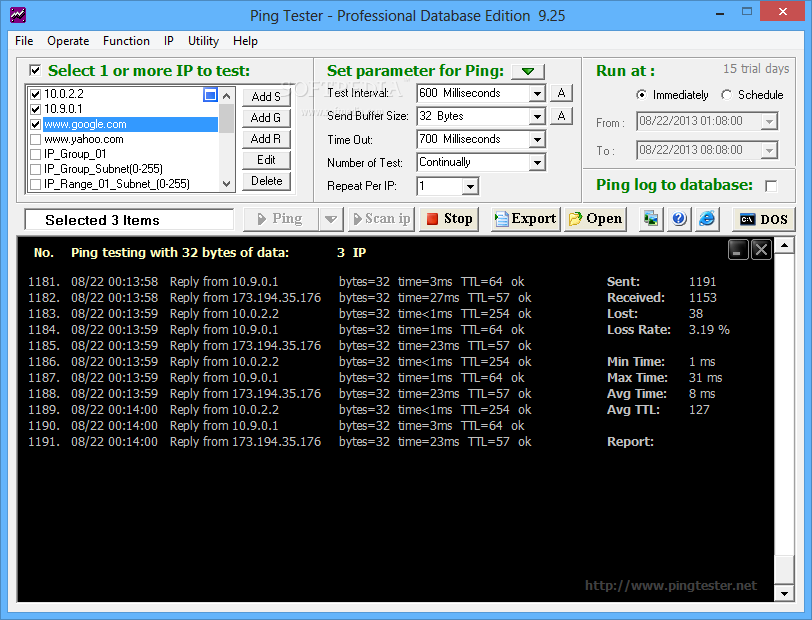812x620 pixels.
Task: Click the IP list scroll up arrow
Action: 226,96
